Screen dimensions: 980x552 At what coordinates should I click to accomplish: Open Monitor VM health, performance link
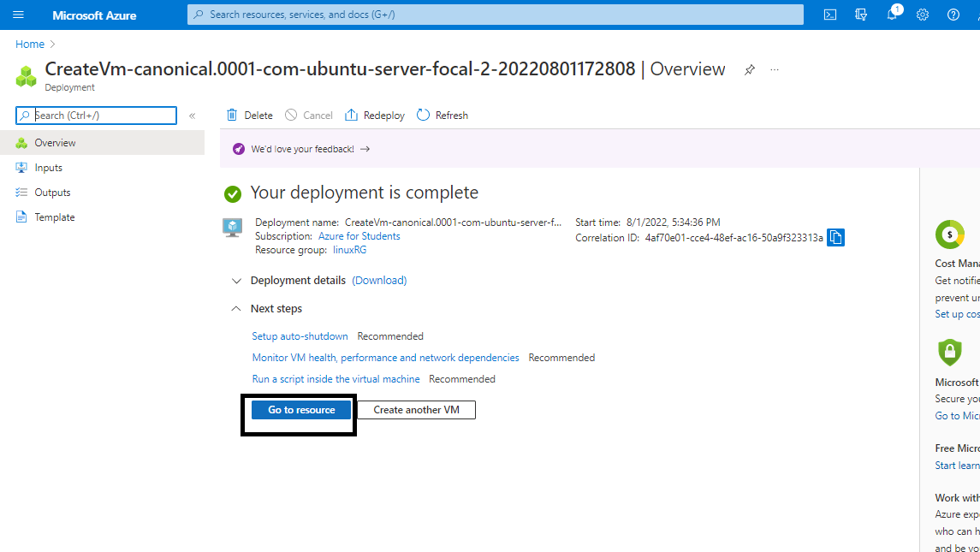tap(386, 358)
